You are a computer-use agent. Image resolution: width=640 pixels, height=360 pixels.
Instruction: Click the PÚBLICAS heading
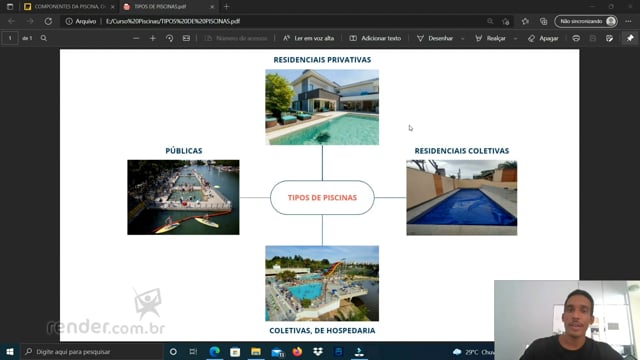tap(184, 151)
